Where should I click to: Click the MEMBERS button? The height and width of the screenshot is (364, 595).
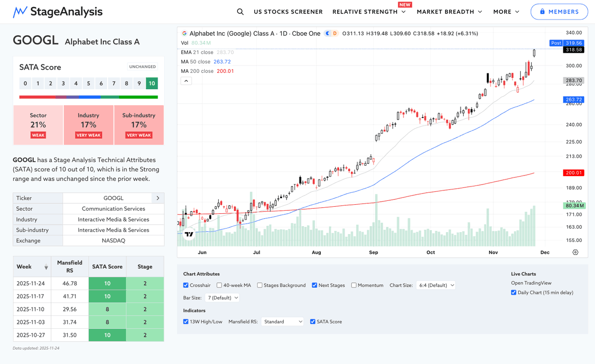[x=559, y=11]
